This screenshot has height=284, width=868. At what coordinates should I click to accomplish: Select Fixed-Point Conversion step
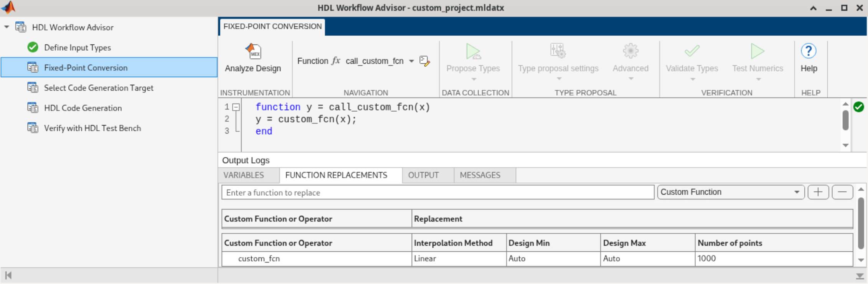(109, 68)
